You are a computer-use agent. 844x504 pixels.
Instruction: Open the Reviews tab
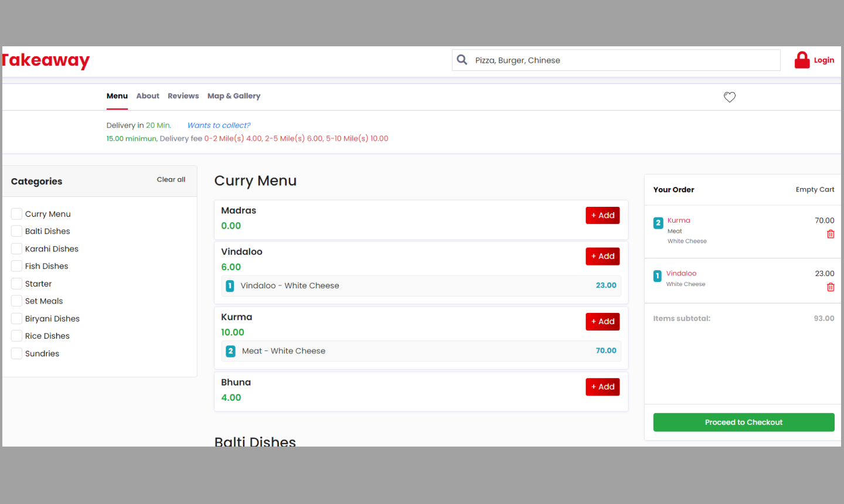pos(183,96)
